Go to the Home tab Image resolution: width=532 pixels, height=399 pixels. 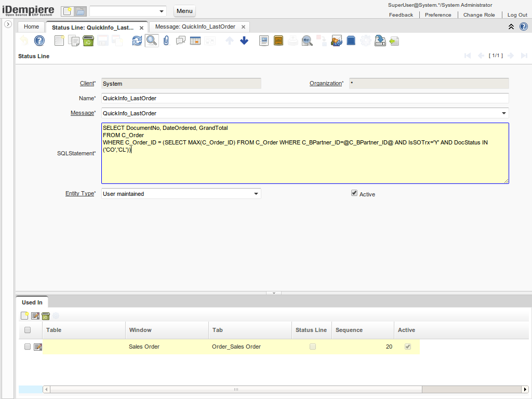click(31, 26)
